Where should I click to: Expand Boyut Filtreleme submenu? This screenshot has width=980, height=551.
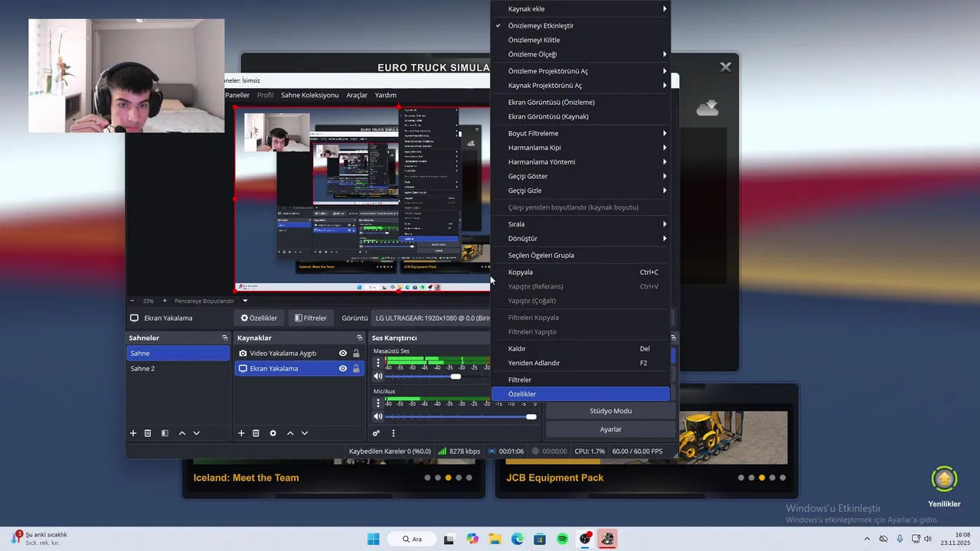click(x=581, y=133)
